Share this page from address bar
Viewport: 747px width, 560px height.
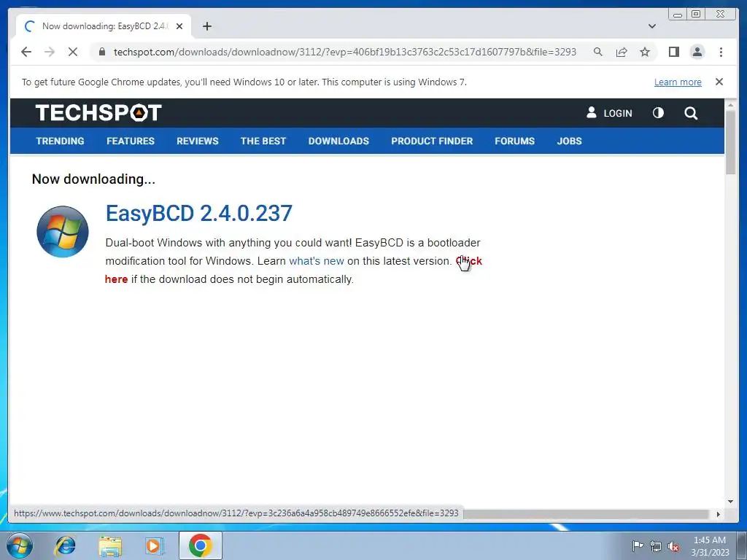tap(622, 52)
